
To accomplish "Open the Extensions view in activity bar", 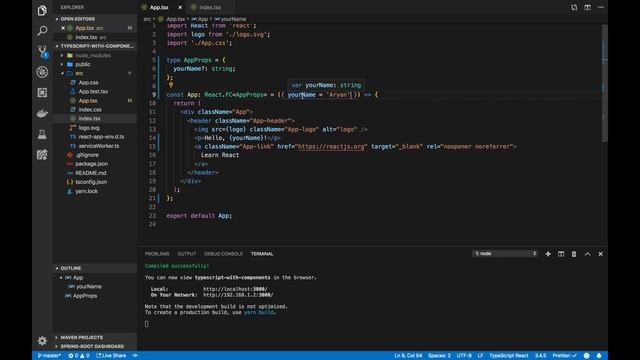I will pyautogui.click(x=42, y=93).
